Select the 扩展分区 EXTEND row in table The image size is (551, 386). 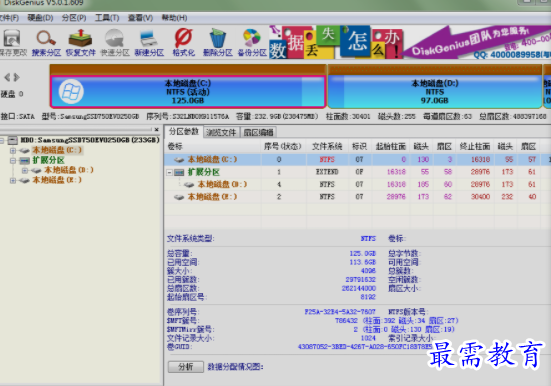point(357,172)
